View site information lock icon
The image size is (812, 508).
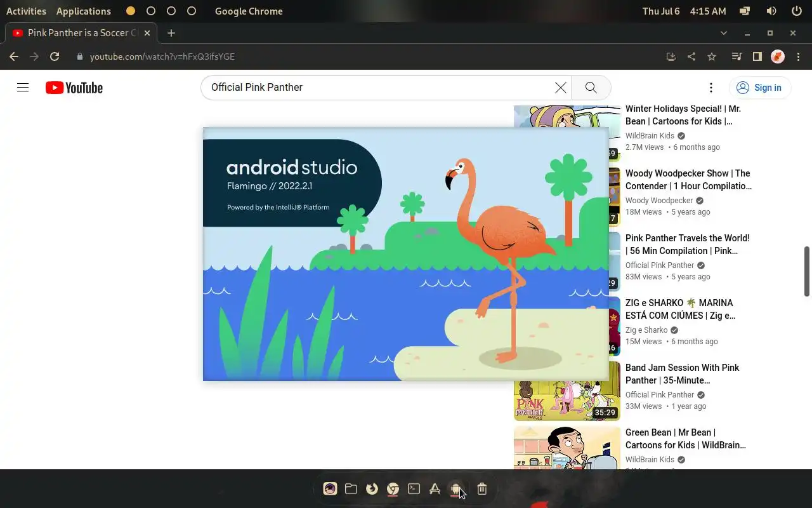coord(80,57)
